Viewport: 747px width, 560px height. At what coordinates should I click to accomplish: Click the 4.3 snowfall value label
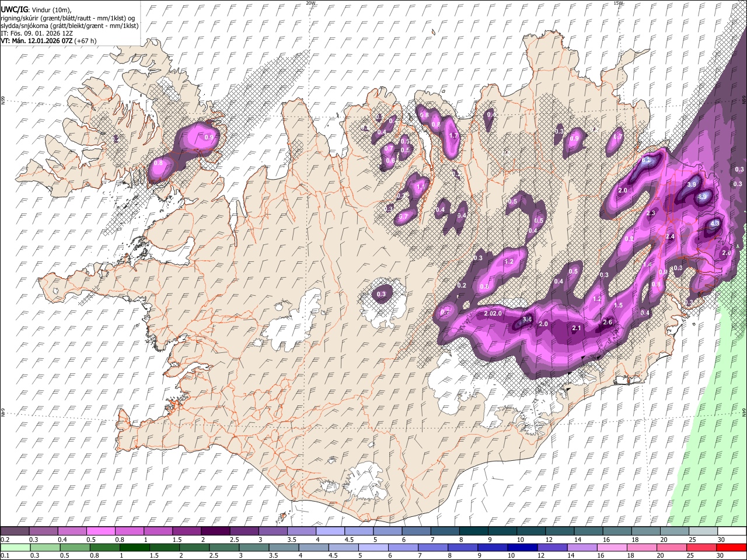[715, 223]
